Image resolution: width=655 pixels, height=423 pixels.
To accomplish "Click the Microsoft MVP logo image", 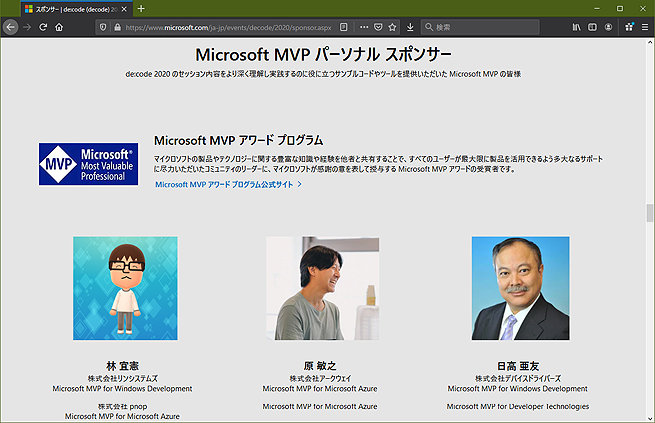I will pyautogui.click(x=88, y=163).
